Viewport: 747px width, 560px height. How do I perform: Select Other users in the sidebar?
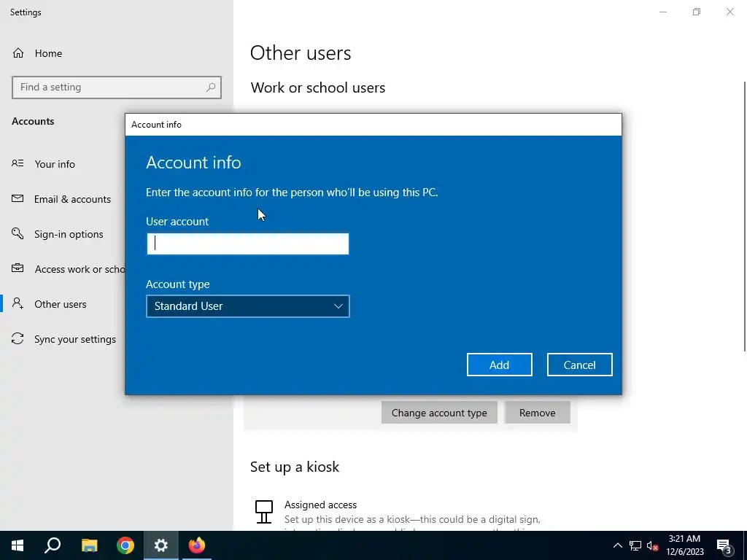pos(61,304)
